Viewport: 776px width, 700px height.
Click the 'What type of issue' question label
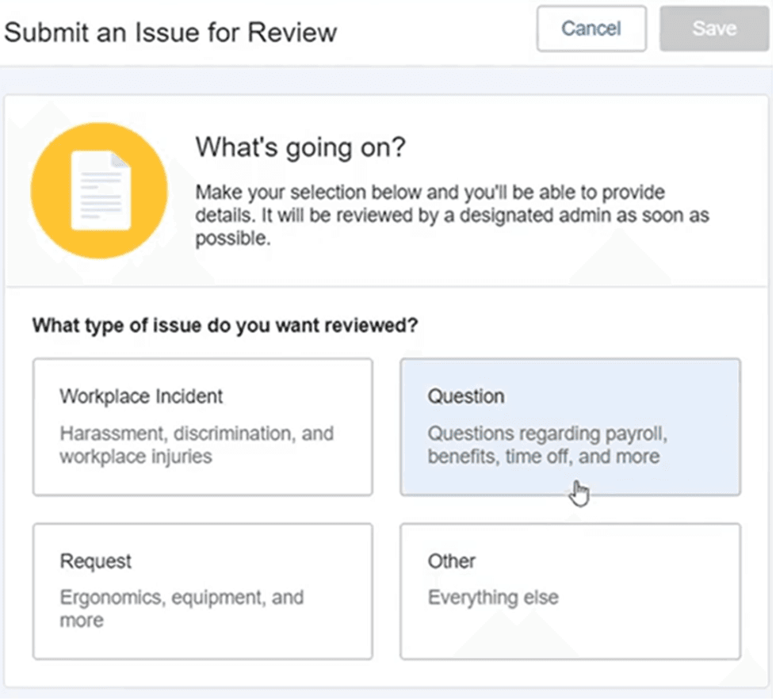225,325
